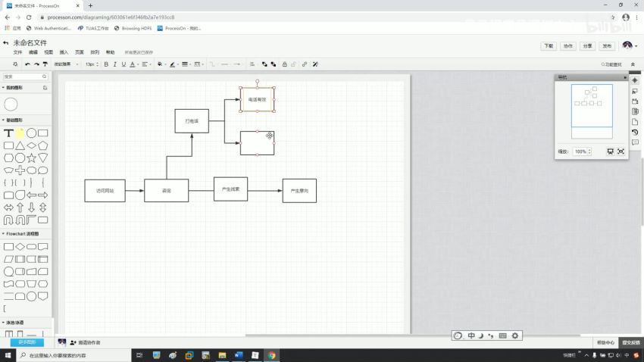The image size is (644, 362).
Task: Open the line color pencil
Action: click(173, 64)
